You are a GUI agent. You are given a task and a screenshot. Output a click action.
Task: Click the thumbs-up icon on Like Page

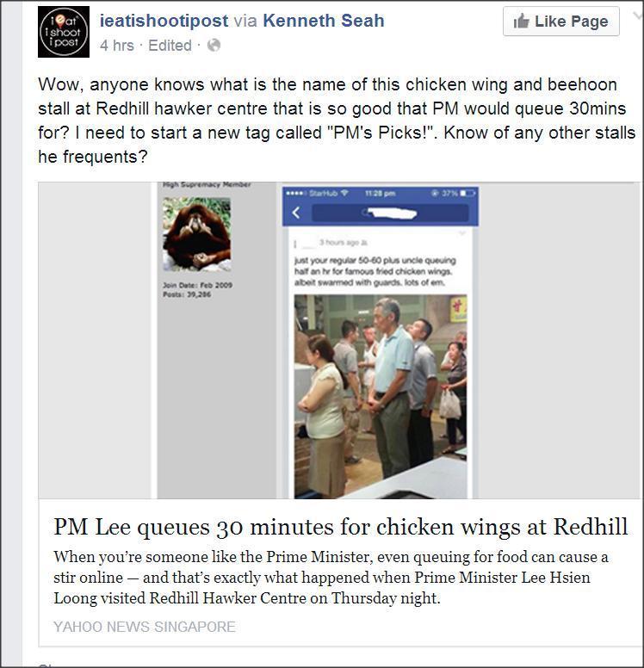(x=521, y=21)
